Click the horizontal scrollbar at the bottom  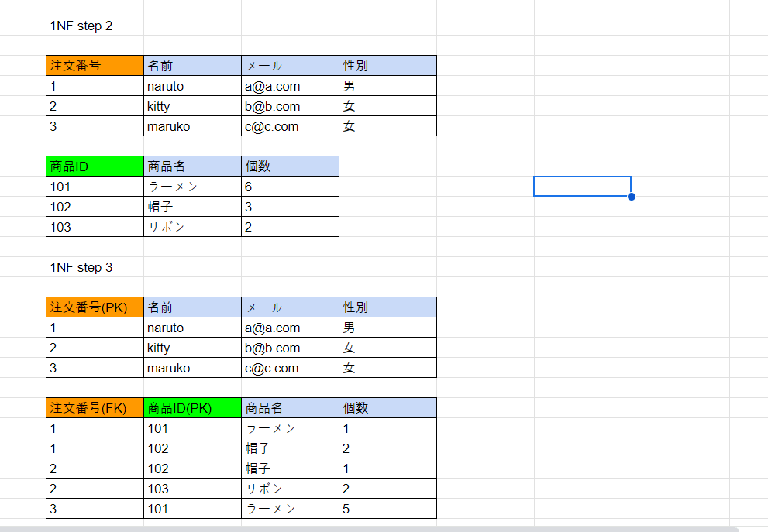pyautogui.click(x=370, y=530)
